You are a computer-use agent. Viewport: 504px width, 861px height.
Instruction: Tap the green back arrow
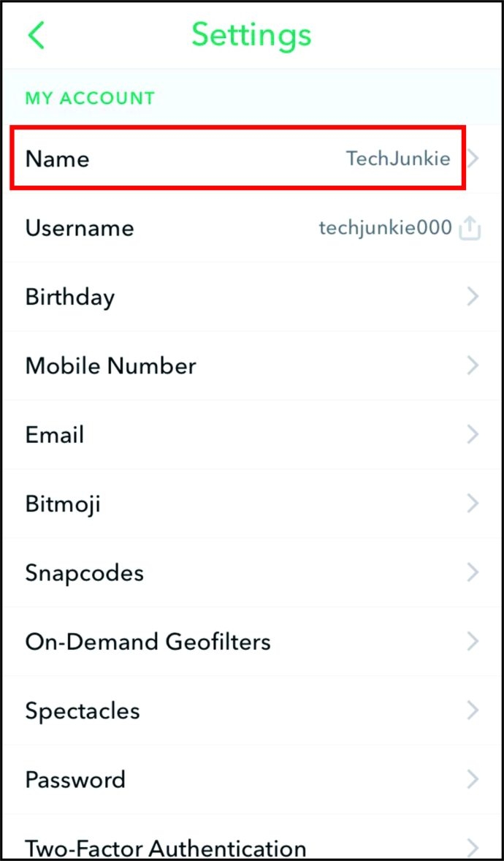pos(36,36)
